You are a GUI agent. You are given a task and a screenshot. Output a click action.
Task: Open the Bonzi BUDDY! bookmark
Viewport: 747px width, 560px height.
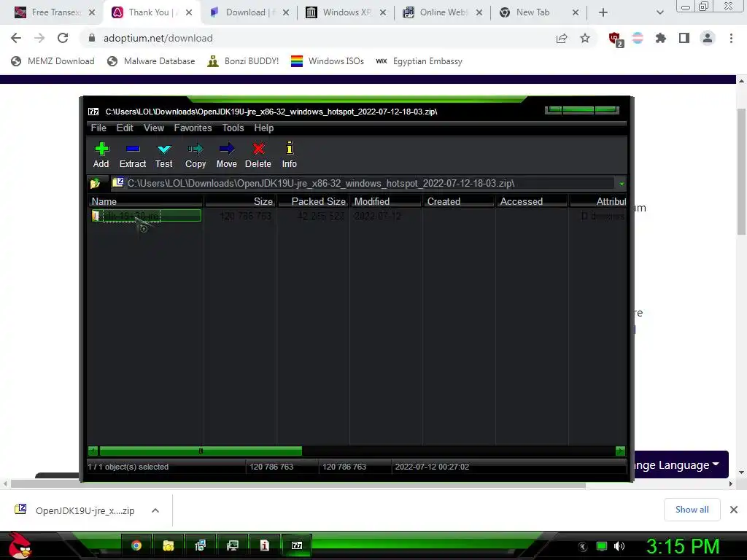pyautogui.click(x=243, y=61)
